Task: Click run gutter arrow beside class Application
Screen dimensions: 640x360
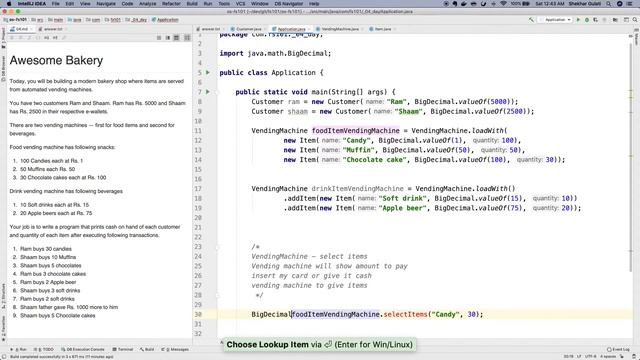Action: point(208,73)
